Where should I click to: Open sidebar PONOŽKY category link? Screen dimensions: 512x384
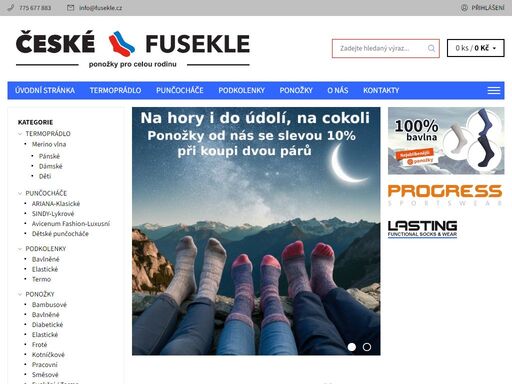[x=40, y=294]
